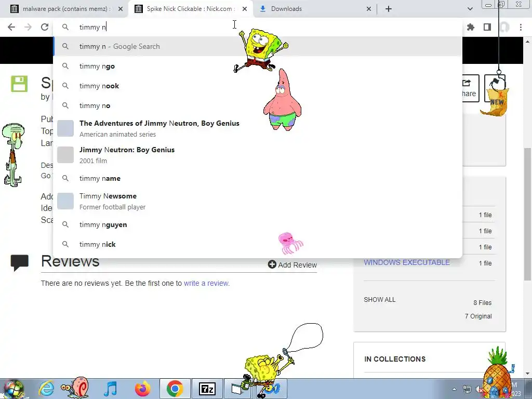The height and width of the screenshot is (399, 532).
Task: Click the Squidward sprite
Action: pyautogui.click(x=13, y=155)
